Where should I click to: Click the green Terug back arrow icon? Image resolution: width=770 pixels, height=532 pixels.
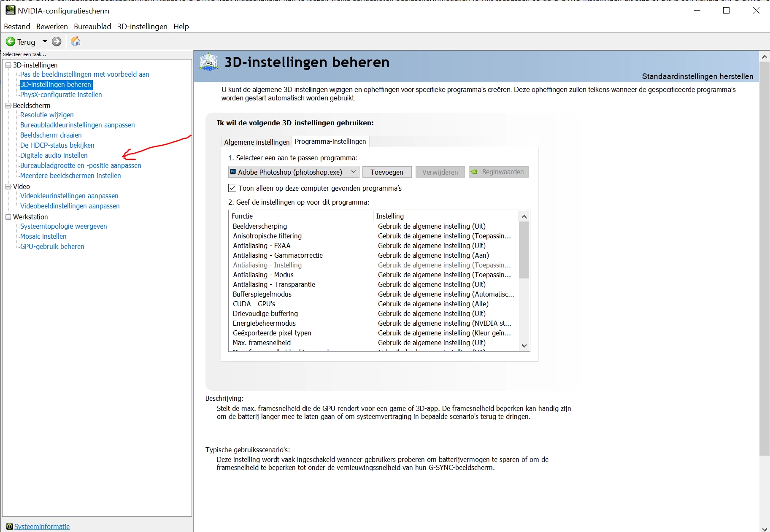pos(11,42)
